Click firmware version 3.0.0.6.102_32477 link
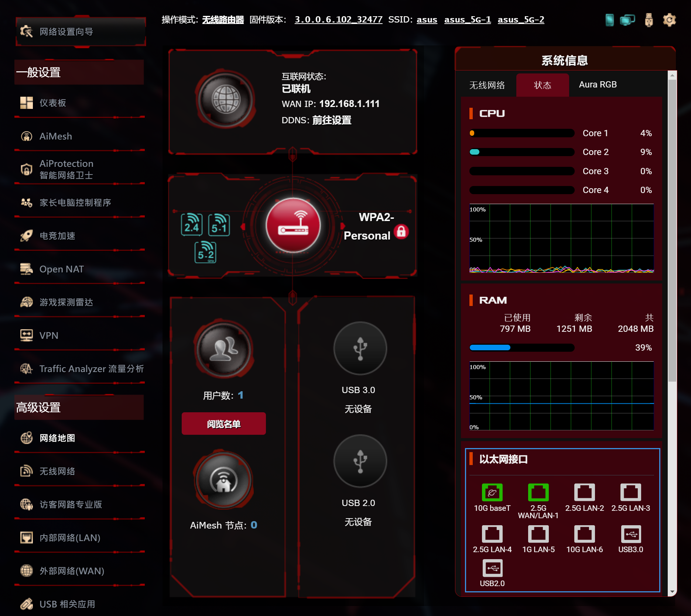The image size is (691, 616). [x=338, y=20]
